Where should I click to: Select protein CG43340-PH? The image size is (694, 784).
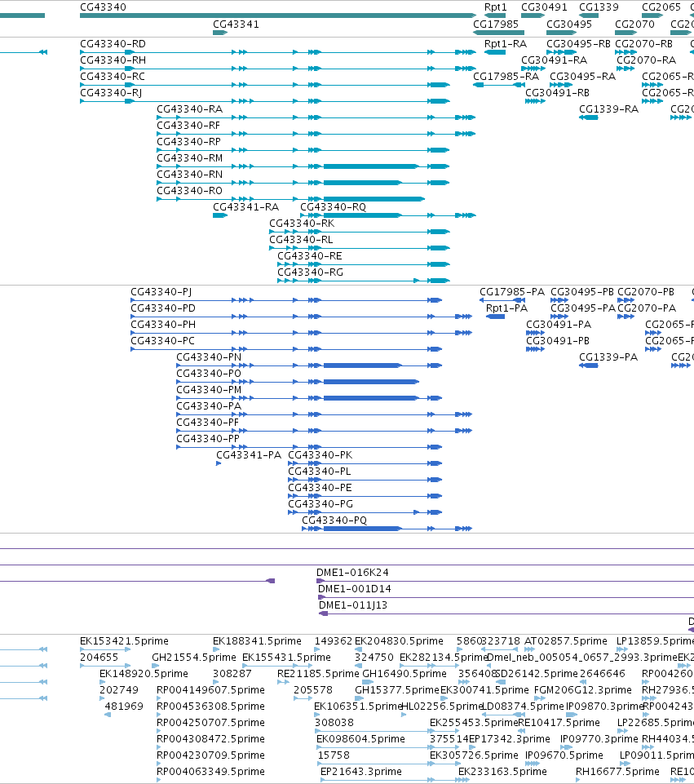163,325
